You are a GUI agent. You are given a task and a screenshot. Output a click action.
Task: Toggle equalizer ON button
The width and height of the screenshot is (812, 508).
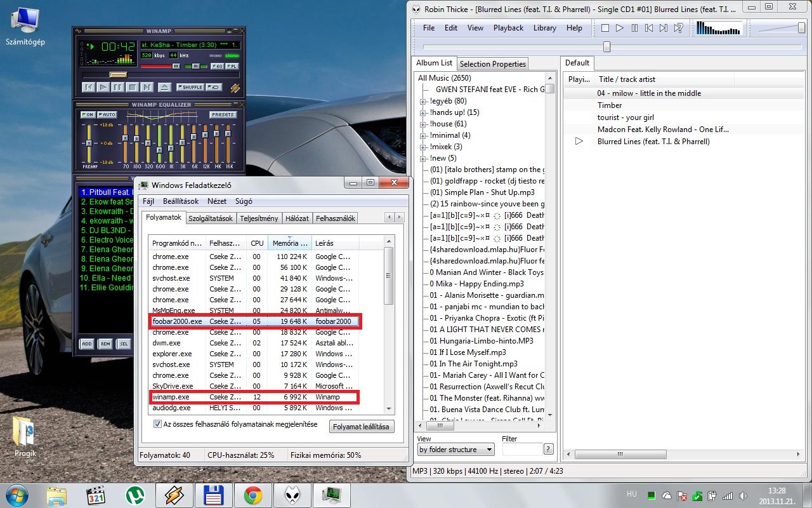point(88,115)
